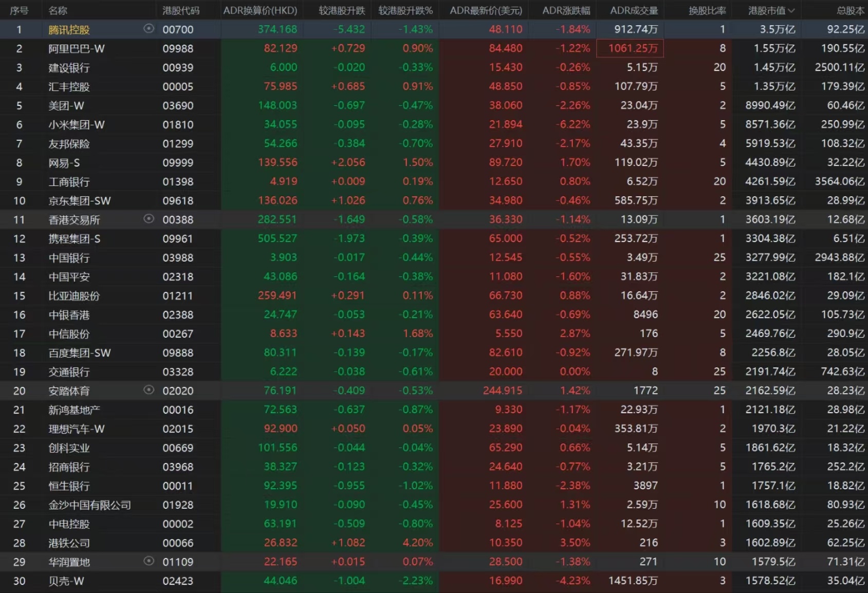This screenshot has height=593, width=868.
Task: Click the ADR latest price 244.915
Action: pos(503,391)
